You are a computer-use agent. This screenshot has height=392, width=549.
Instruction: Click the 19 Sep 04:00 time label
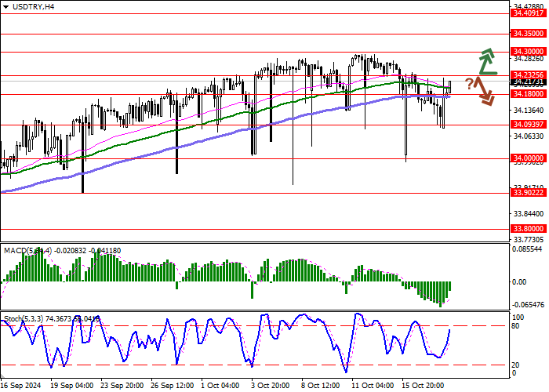point(72,386)
